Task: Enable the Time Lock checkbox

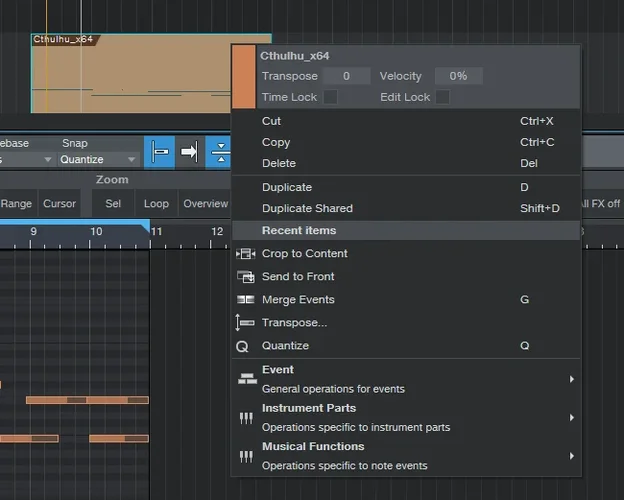Action: 330,97
